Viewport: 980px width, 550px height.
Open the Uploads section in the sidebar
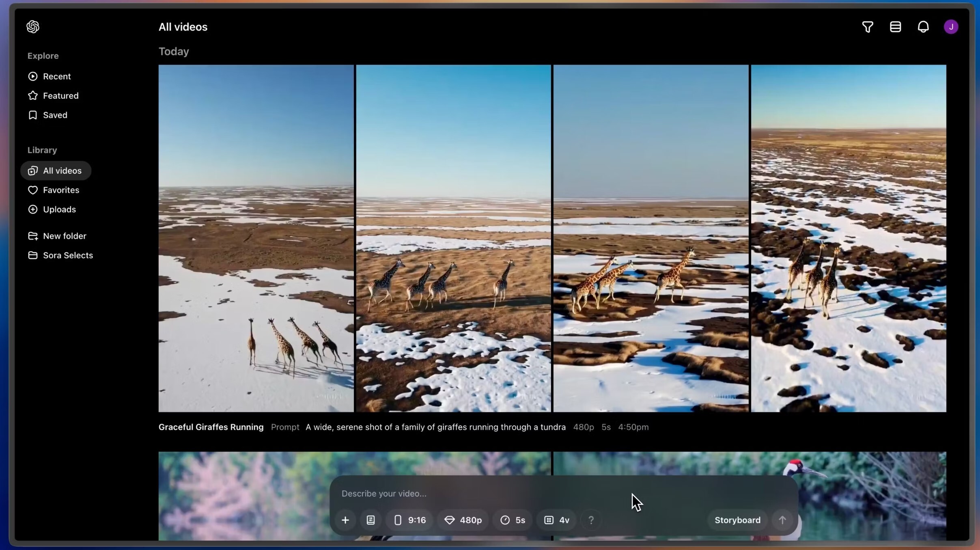pyautogui.click(x=58, y=209)
